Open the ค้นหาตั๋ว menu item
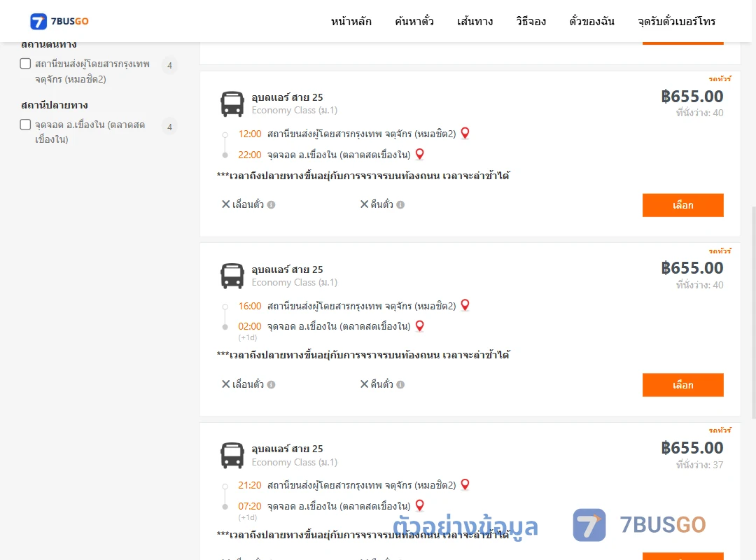 click(414, 21)
